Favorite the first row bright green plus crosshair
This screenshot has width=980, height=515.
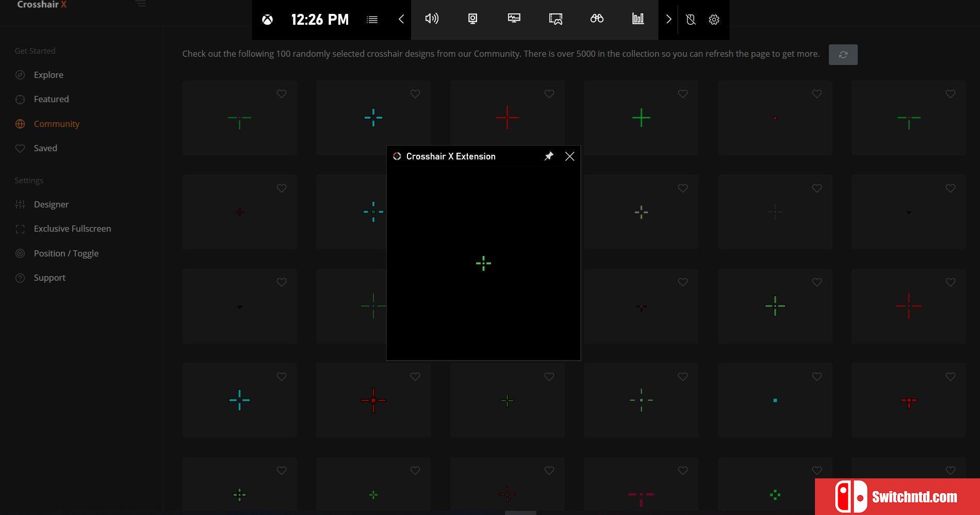(x=683, y=94)
